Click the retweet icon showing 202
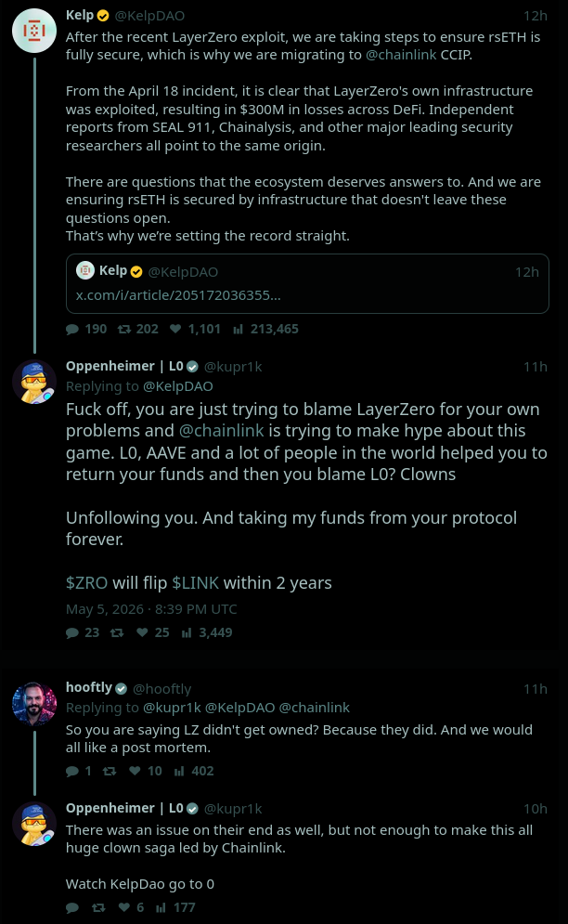The width and height of the screenshot is (568, 924). point(123,329)
